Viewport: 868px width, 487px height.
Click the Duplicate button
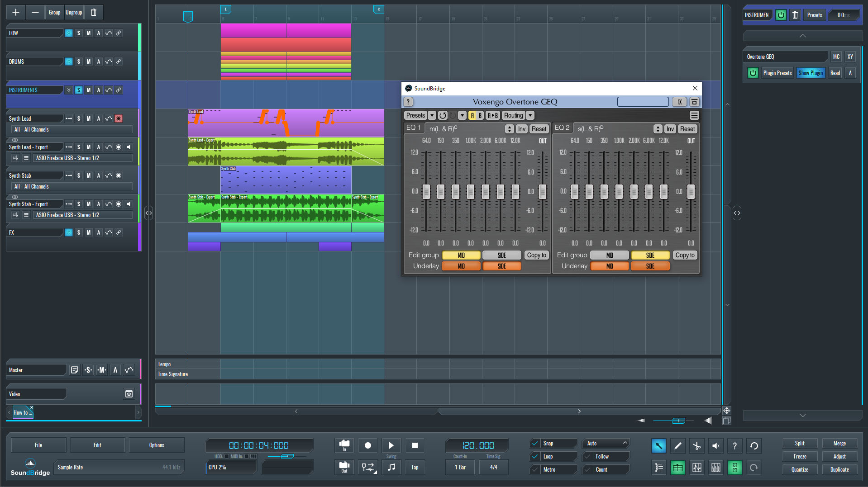click(x=839, y=470)
